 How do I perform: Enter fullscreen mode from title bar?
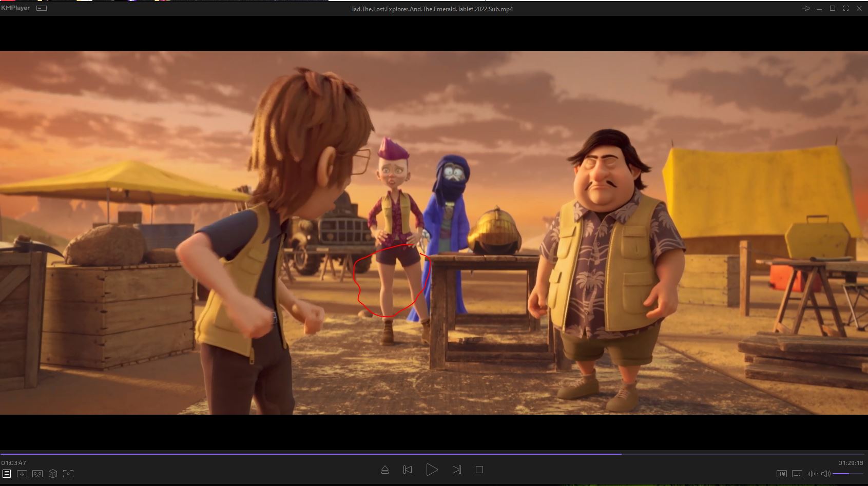coord(846,9)
